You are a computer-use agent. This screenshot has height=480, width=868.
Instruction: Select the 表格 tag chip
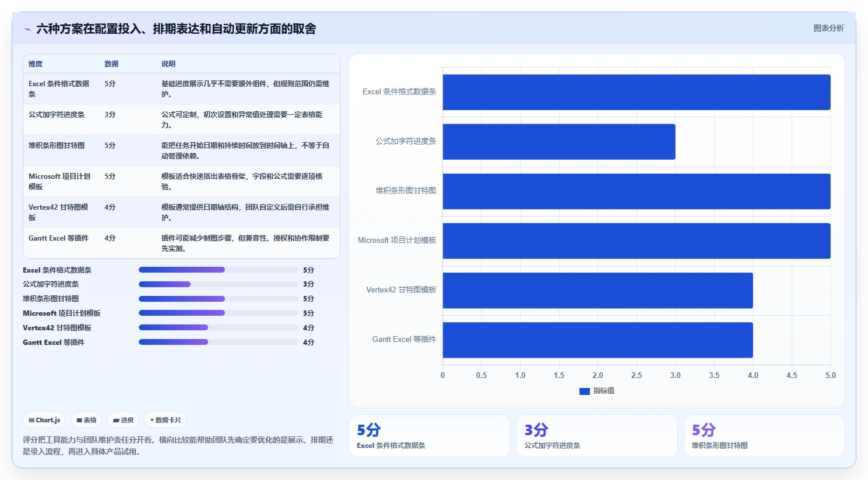pos(87,420)
